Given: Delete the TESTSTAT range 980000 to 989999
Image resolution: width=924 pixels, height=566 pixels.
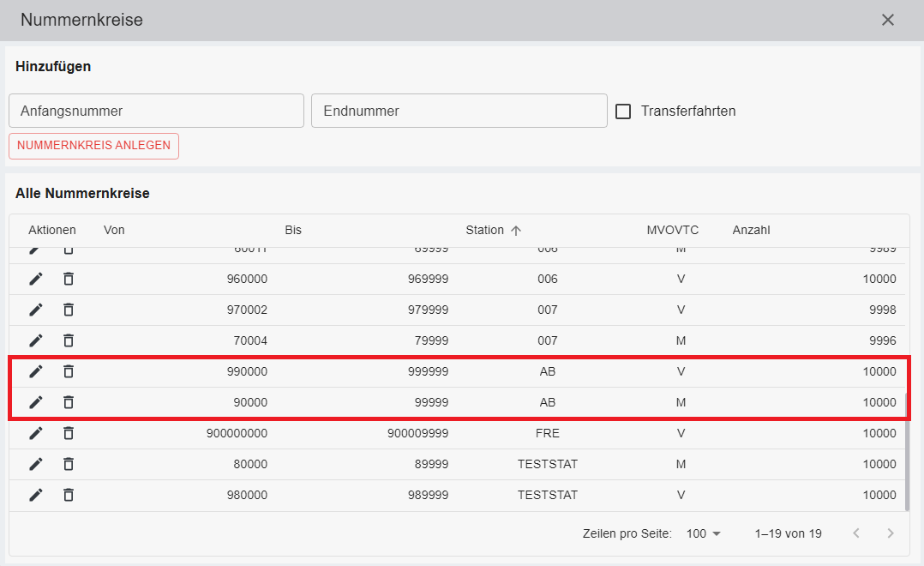Looking at the screenshot, I should (x=69, y=495).
